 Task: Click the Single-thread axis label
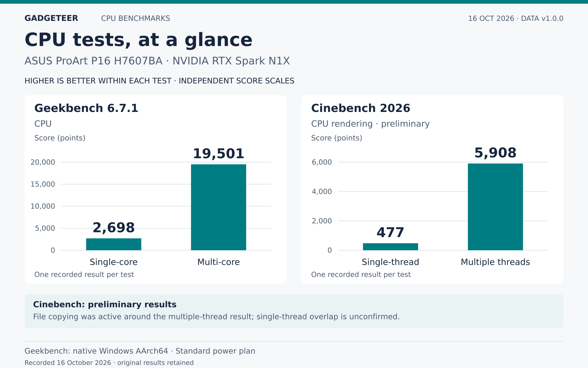(390, 262)
